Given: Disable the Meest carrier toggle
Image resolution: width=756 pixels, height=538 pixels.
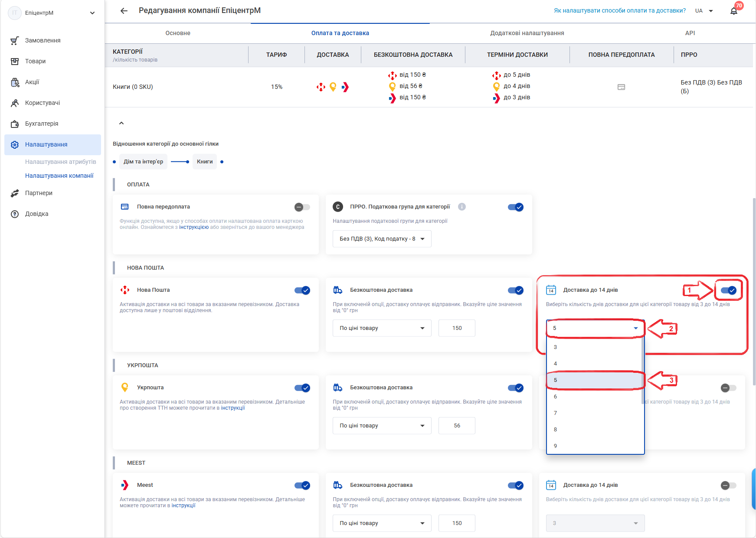Looking at the screenshot, I should pos(302,486).
